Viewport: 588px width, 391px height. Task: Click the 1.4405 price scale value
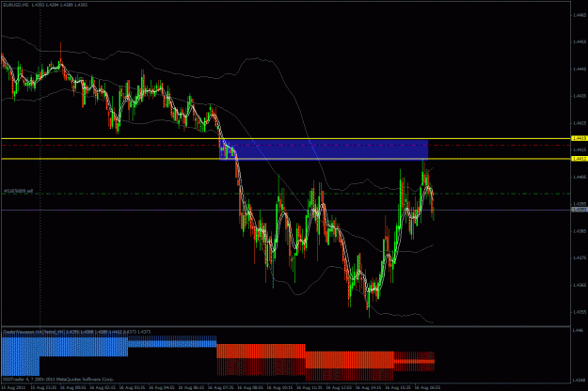pos(580,177)
